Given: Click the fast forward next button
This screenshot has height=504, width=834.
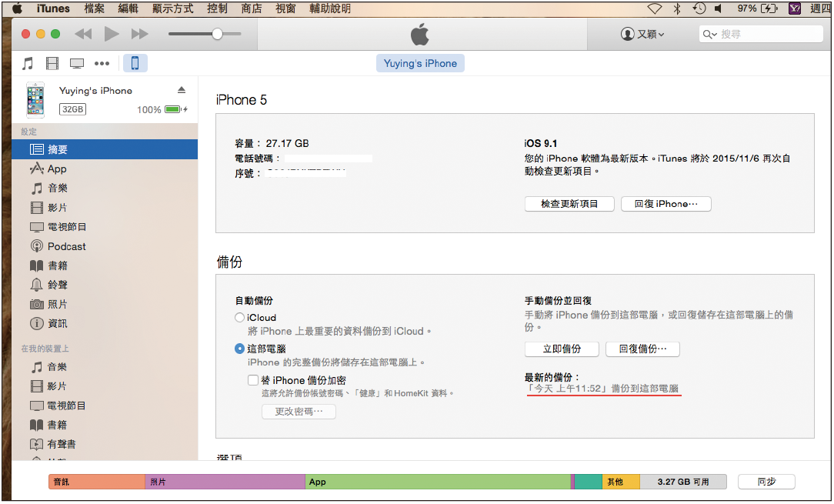Looking at the screenshot, I should [139, 34].
